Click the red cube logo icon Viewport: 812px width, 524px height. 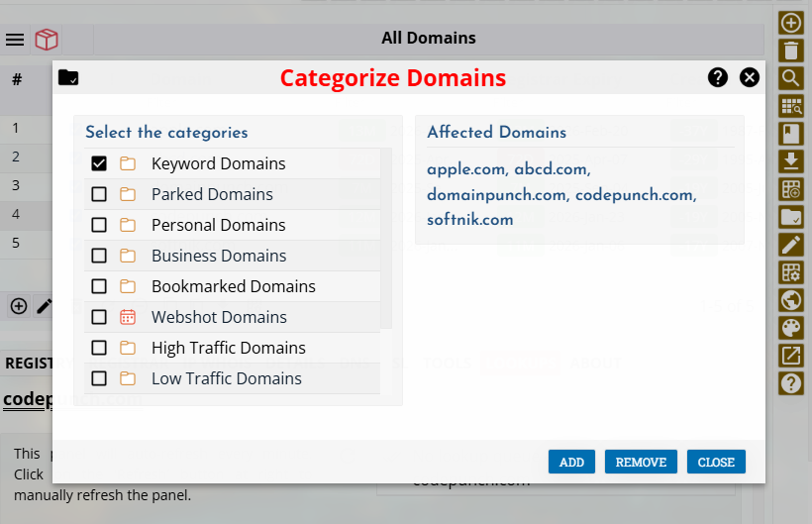coord(47,40)
